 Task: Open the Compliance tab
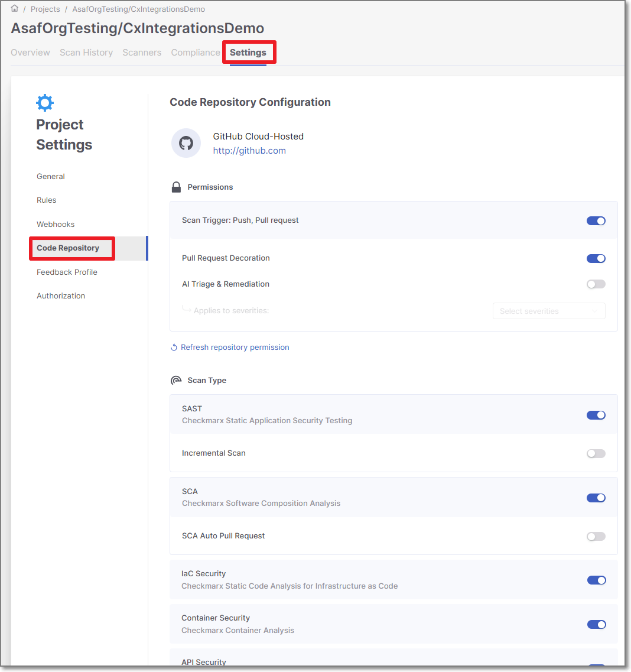[196, 53]
